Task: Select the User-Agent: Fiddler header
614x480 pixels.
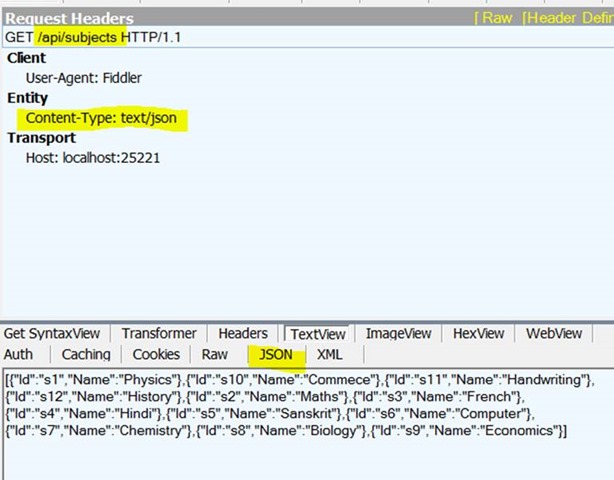Action: coord(83,78)
